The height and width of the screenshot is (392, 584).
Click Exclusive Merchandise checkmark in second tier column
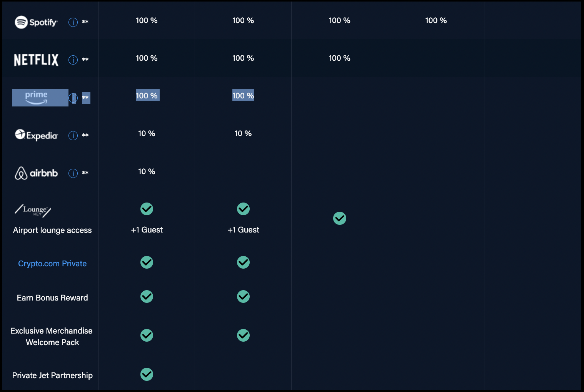(243, 335)
